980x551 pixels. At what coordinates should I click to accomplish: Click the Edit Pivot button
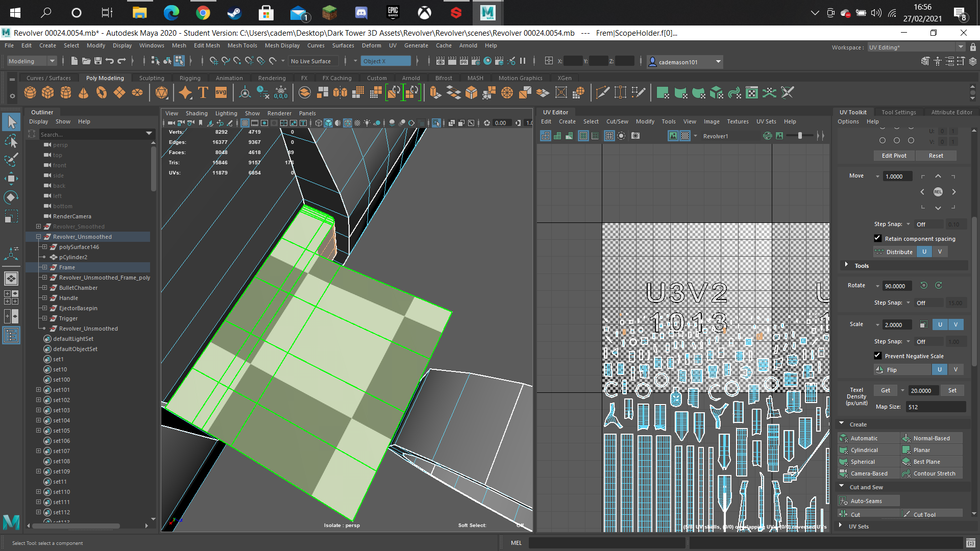pyautogui.click(x=894, y=156)
